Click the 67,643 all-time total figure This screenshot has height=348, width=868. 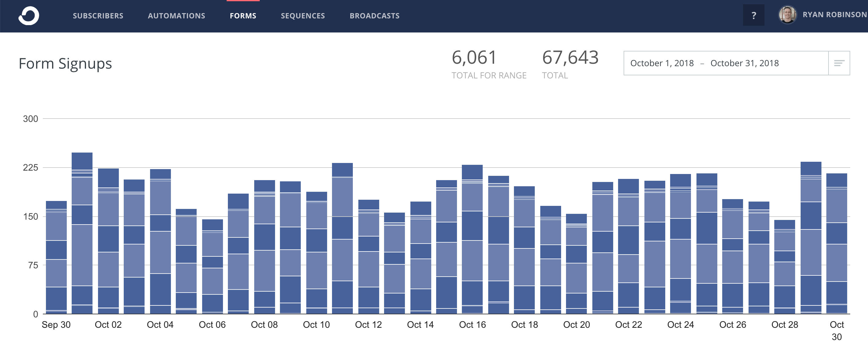coord(571,57)
